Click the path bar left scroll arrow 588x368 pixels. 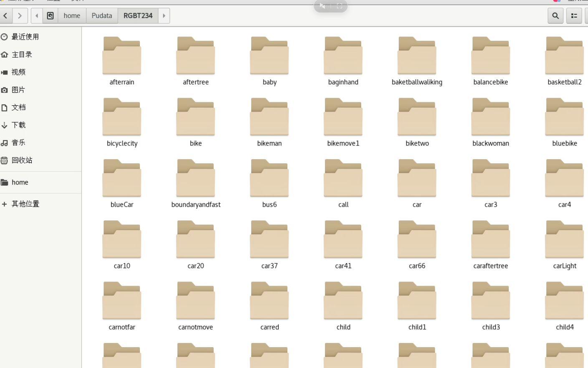click(x=37, y=16)
